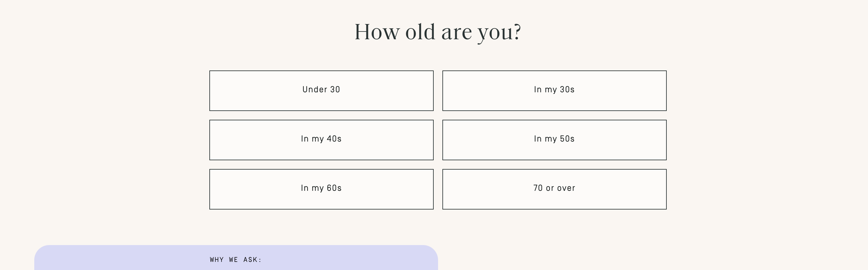Pick the oldest age bracket offered
The height and width of the screenshot is (270, 868).
554,189
